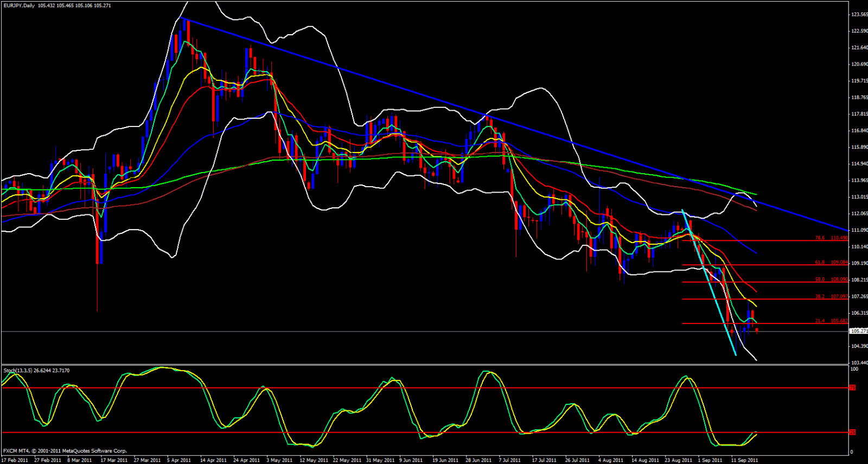
Task: Click the 121.640 price axis label
Action: [859, 48]
